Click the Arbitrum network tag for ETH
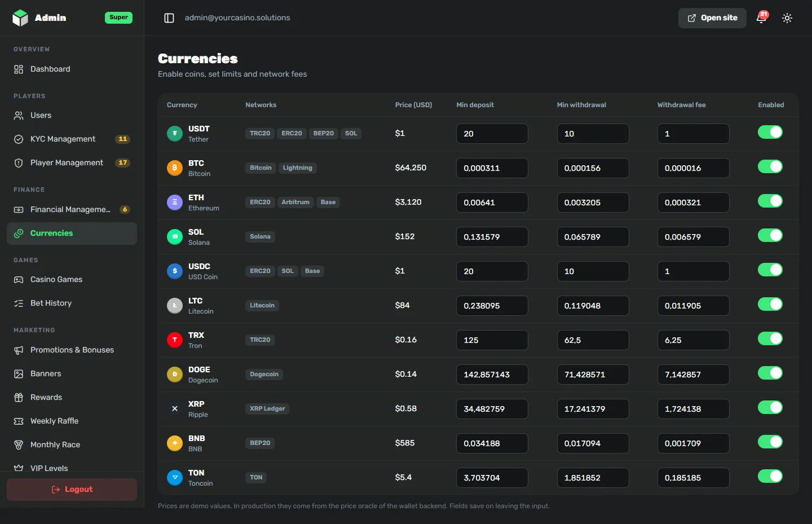 tap(295, 202)
